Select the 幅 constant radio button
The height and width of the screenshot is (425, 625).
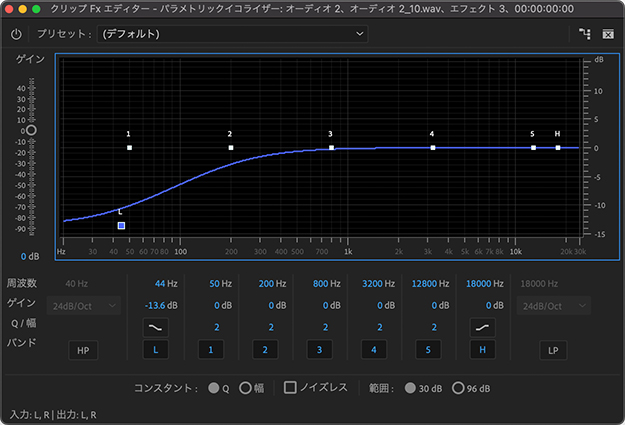pyautogui.click(x=245, y=388)
